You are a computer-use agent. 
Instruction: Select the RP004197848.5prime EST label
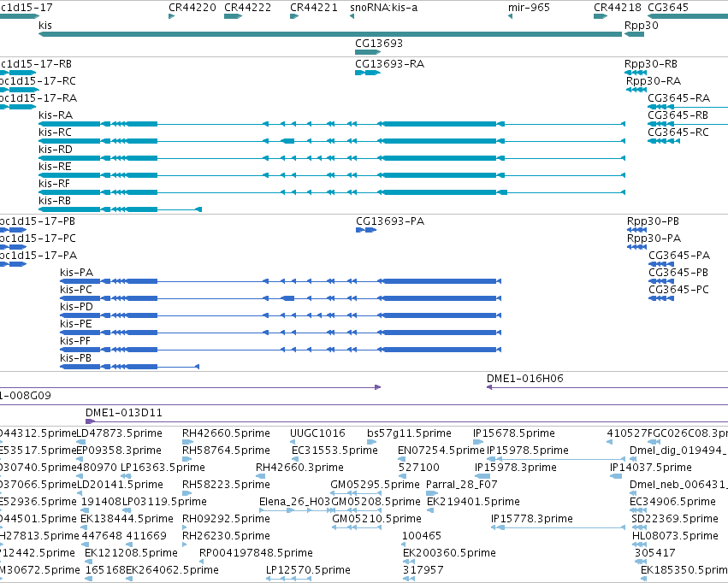[x=256, y=553]
